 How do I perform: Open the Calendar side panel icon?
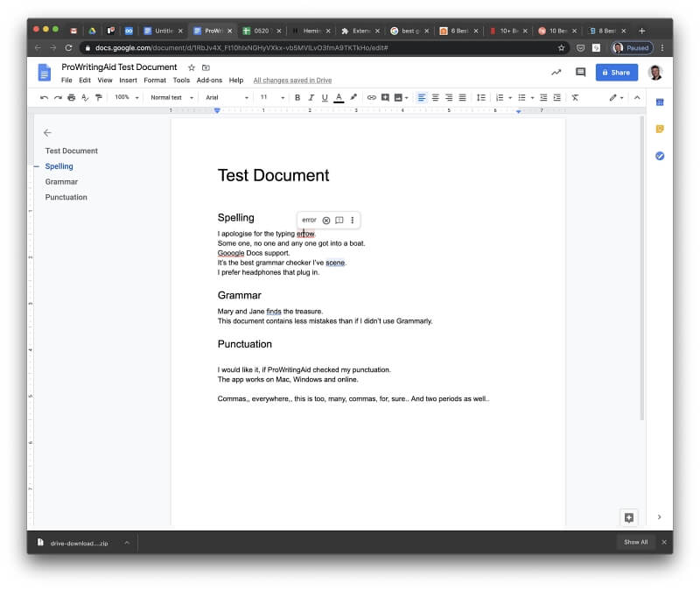pyautogui.click(x=660, y=102)
